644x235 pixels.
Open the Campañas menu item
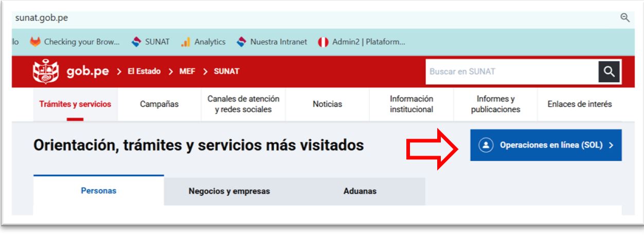(x=159, y=104)
